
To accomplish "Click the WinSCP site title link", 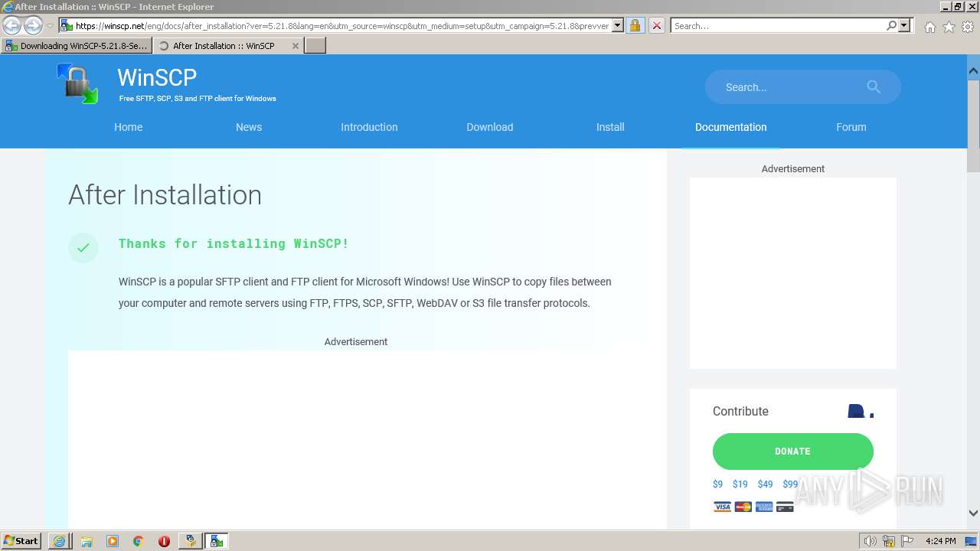I will [157, 77].
